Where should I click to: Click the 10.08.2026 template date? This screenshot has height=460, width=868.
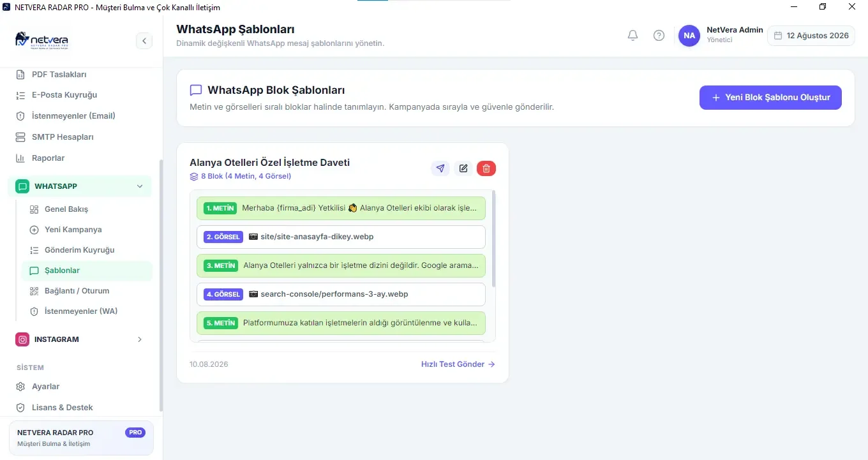pos(209,364)
